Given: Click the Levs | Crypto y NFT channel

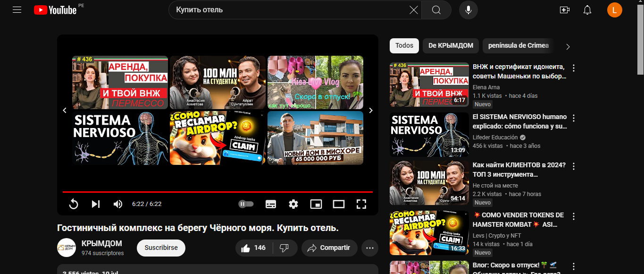Looking at the screenshot, I should (x=496, y=236).
